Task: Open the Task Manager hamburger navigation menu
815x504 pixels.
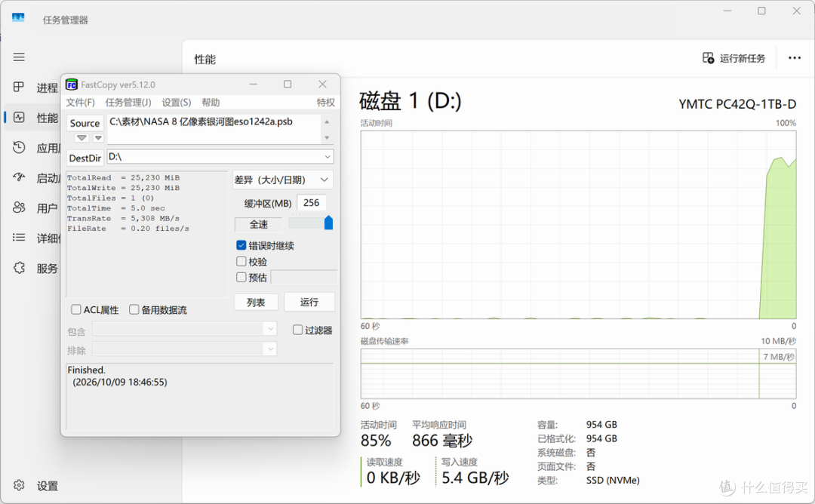Action: 19,57
